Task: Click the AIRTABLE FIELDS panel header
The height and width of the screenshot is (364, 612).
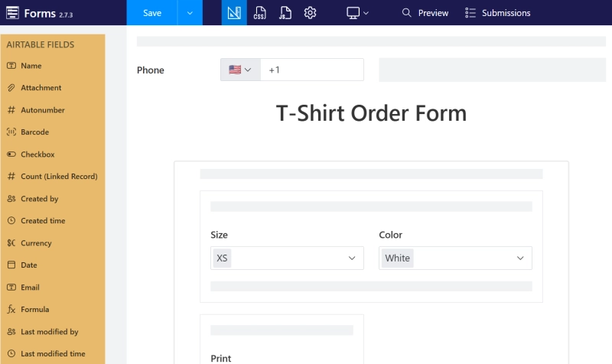Action: click(x=41, y=45)
